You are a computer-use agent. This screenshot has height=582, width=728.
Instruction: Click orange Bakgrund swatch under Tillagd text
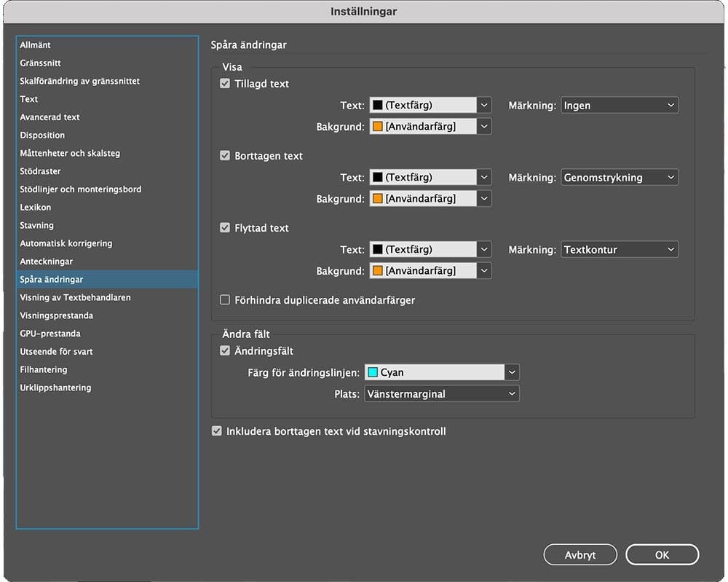coord(378,126)
